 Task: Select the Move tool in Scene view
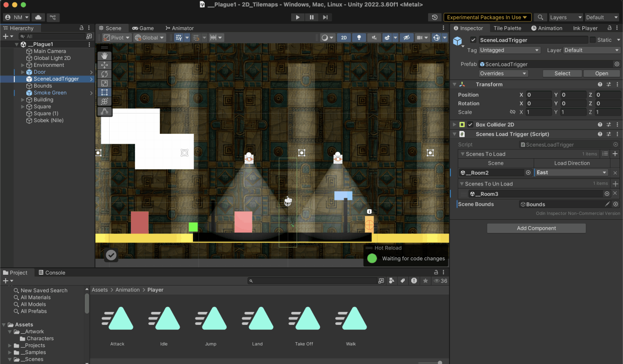point(105,65)
